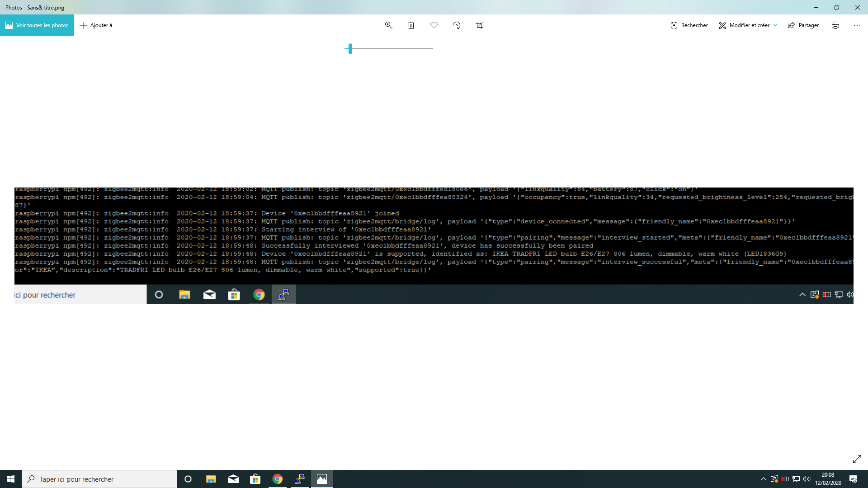Print the photo using the printer icon
Image resolution: width=868 pixels, height=488 pixels.
[835, 25]
